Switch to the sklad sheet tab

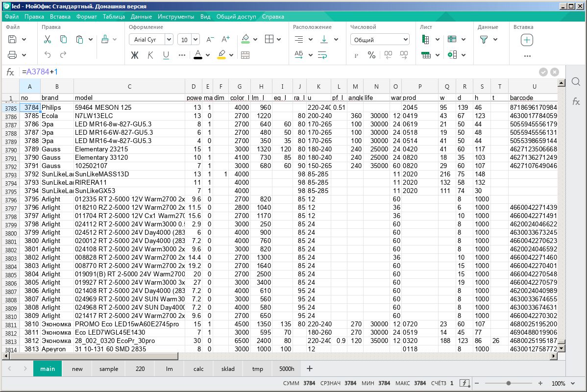[228, 369]
